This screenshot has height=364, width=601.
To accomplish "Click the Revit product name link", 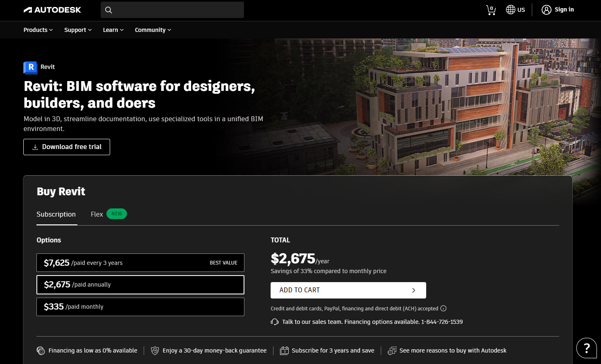I will click(x=47, y=67).
